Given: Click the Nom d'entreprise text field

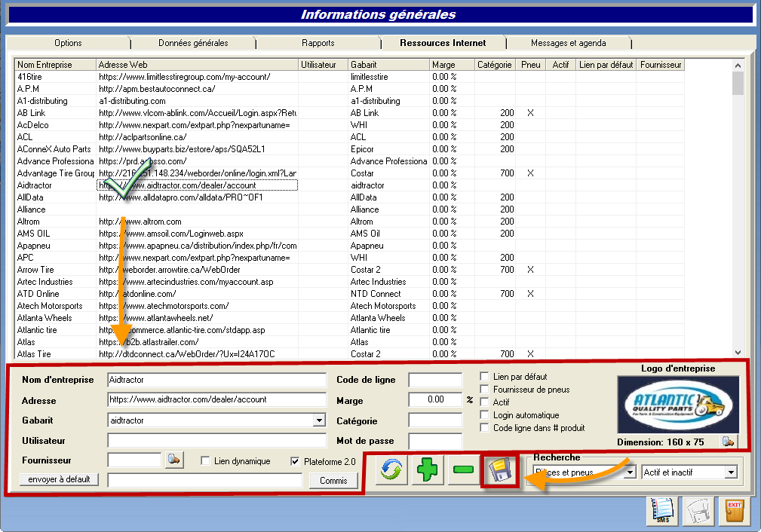Looking at the screenshot, I should pyautogui.click(x=217, y=380).
